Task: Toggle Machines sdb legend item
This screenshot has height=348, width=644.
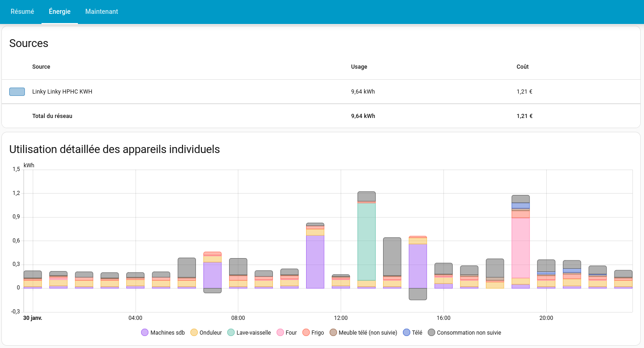Action: 163,332
